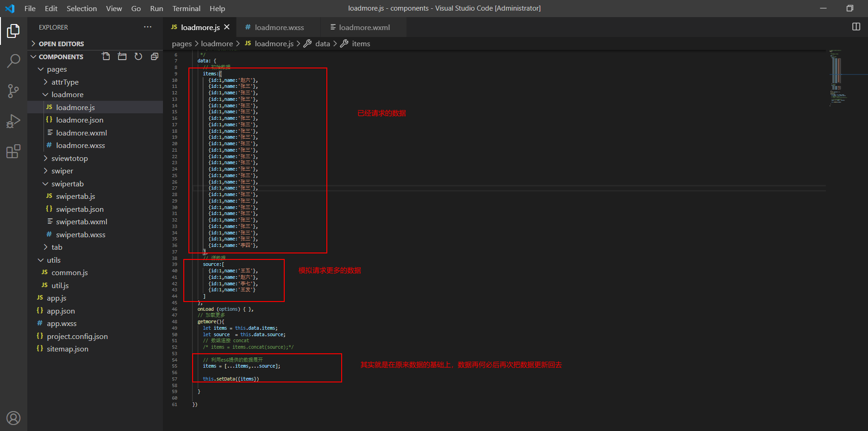The width and height of the screenshot is (868, 431).
Task: Open app.js file
Action: [x=95, y=298]
